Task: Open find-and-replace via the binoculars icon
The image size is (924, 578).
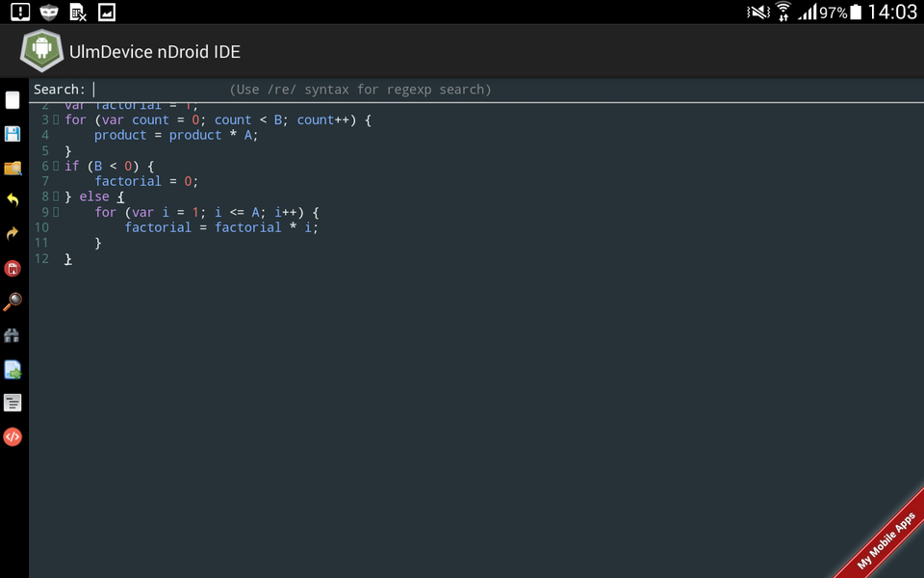Action: click(x=13, y=335)
